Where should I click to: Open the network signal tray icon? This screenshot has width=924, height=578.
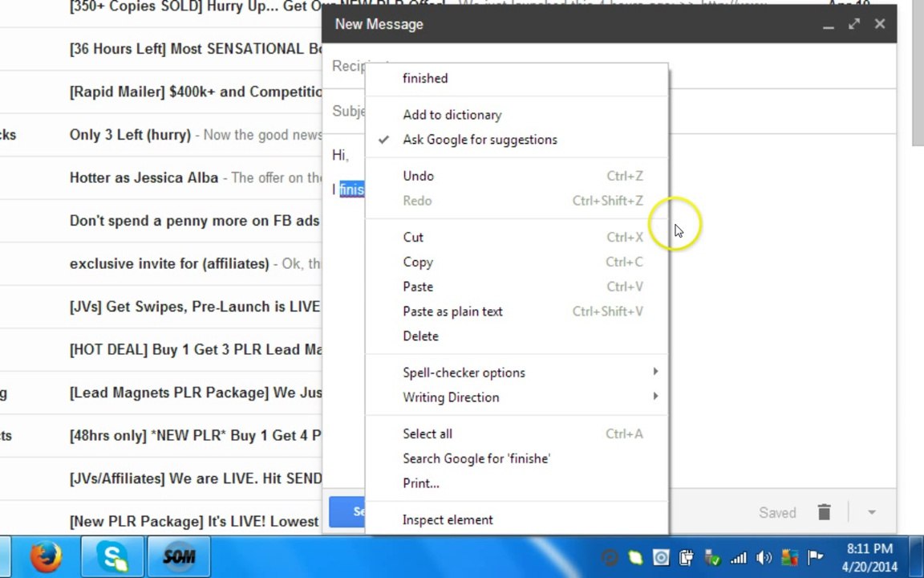coord(739,557)
